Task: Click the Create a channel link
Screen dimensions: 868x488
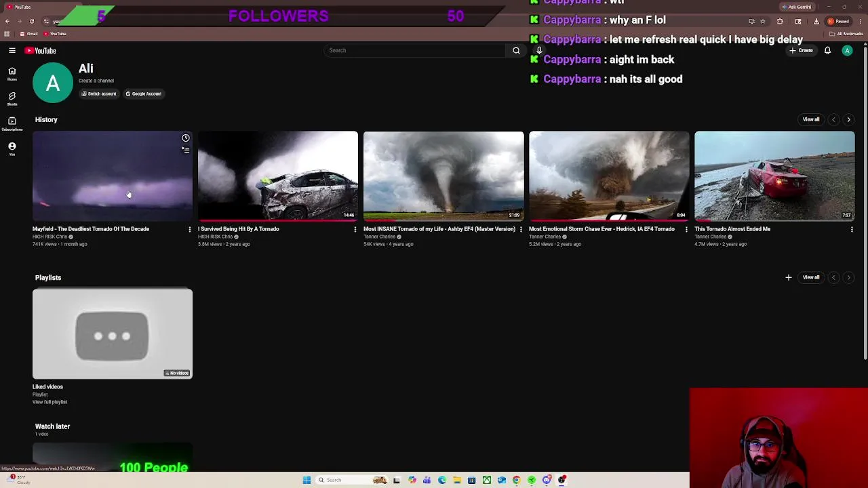Action: click(96, 81)
